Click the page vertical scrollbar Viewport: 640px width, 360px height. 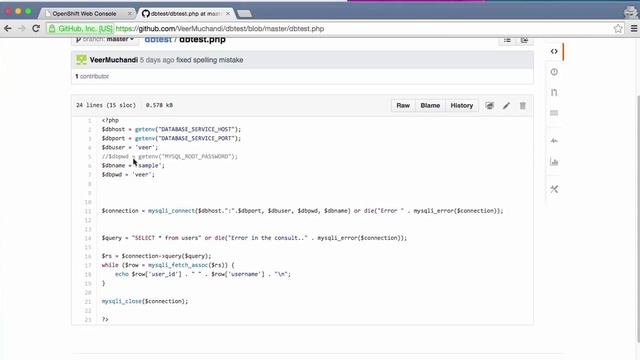pyautogui.click(x=638, y=218)
